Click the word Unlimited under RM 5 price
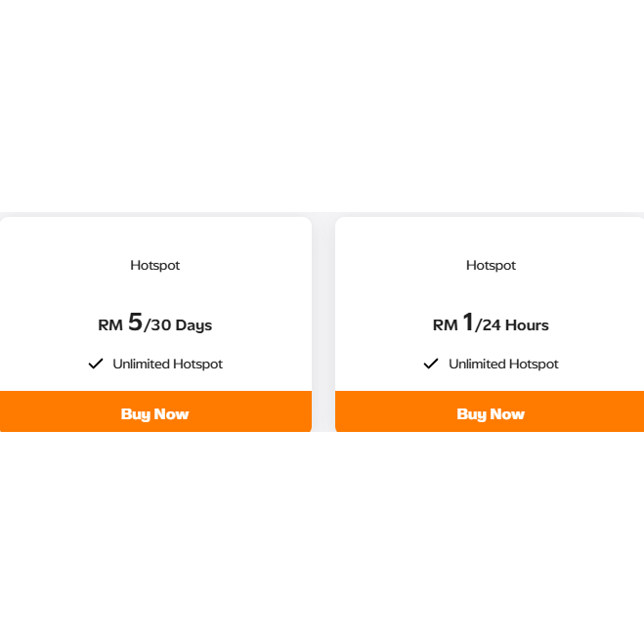 click(141, 364)
